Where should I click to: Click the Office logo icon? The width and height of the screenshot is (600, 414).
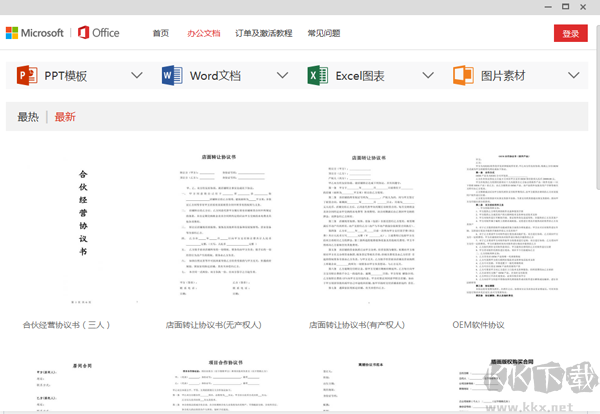(x=83, y=33)
